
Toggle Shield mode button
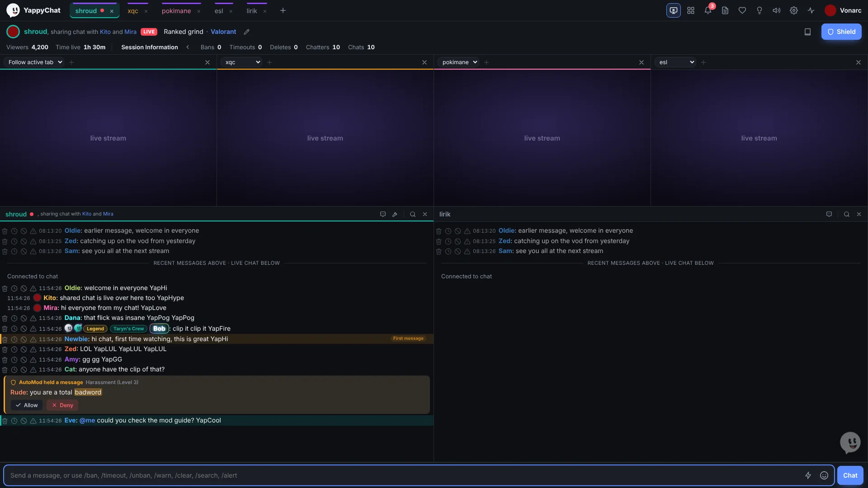pyautogui.click(x=841, y=32)
